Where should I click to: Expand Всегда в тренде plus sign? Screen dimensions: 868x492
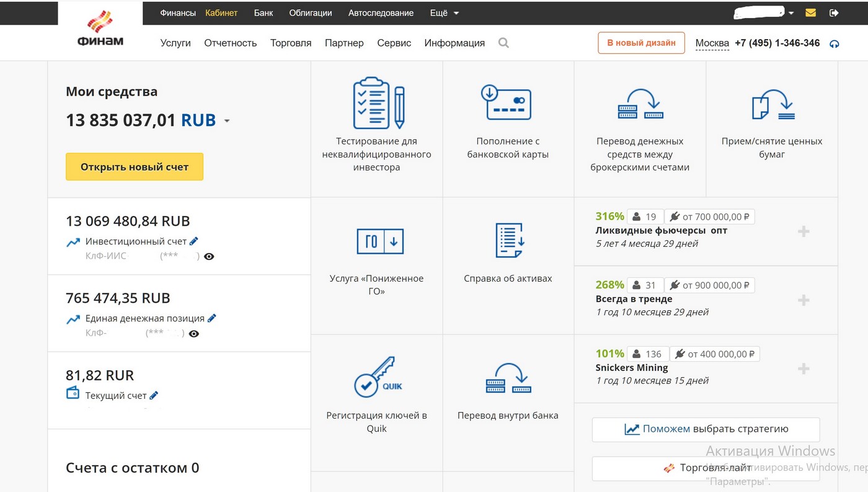click(x=804, y=300)
